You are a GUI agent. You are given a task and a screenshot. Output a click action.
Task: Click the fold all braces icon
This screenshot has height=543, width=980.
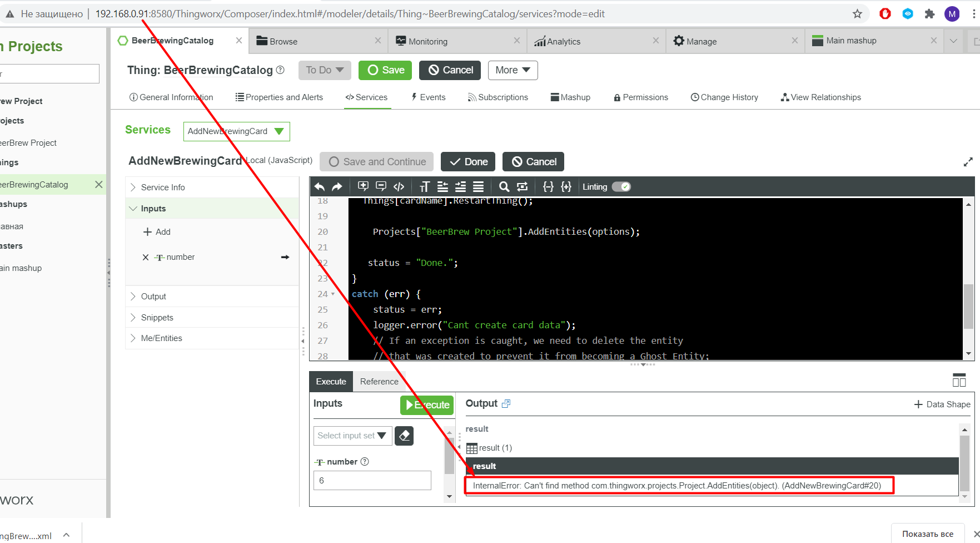(x=548, y=187)
